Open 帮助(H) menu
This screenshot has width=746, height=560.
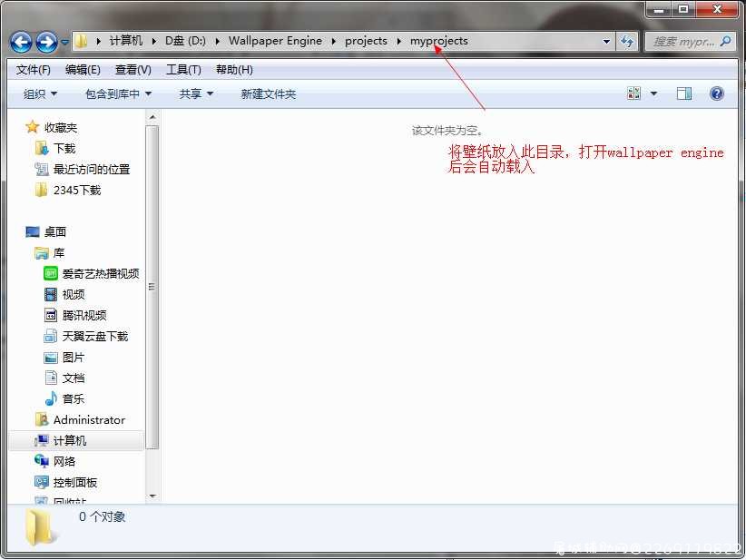pos(234,70)
